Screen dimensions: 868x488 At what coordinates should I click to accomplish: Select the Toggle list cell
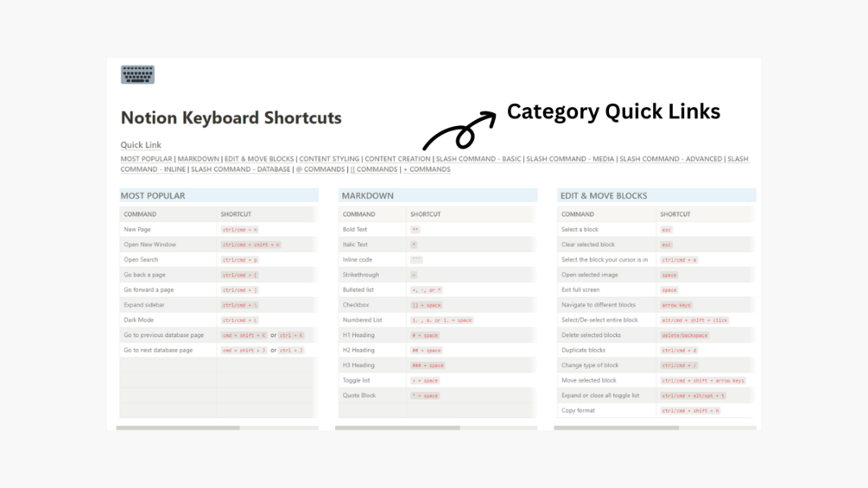point(372,380)
